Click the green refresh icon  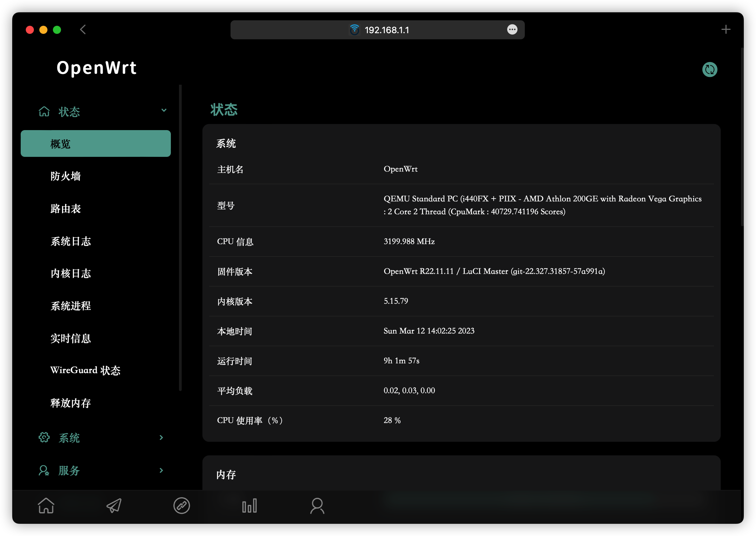(x=710, y=69)
